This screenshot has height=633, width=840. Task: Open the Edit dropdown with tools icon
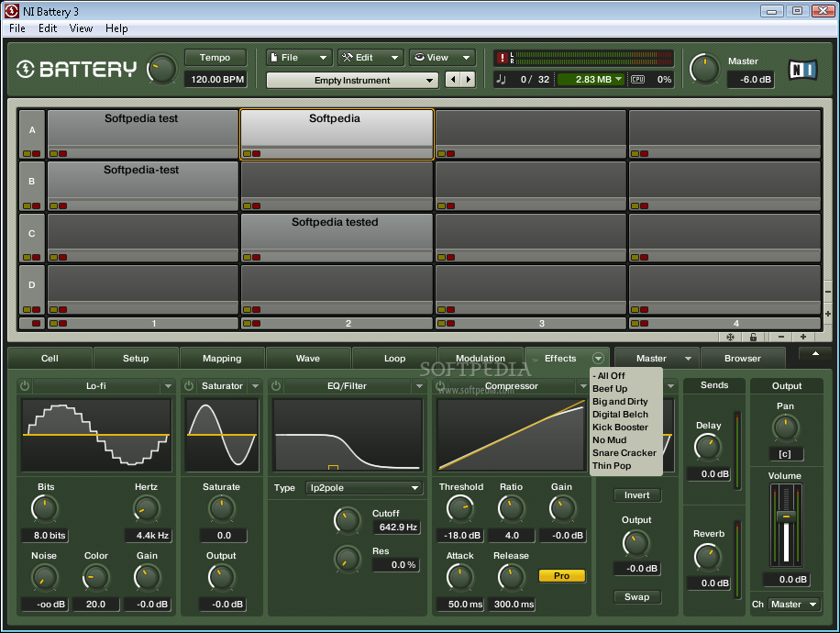[370, 58]
